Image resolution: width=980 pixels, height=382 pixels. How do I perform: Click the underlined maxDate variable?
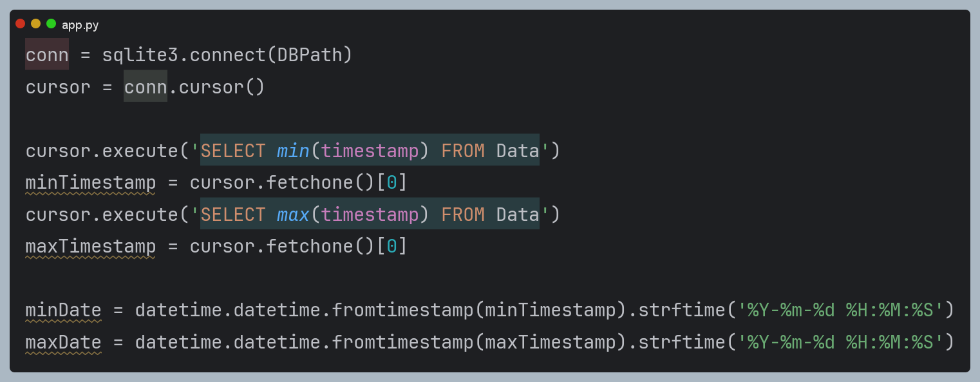64,341
